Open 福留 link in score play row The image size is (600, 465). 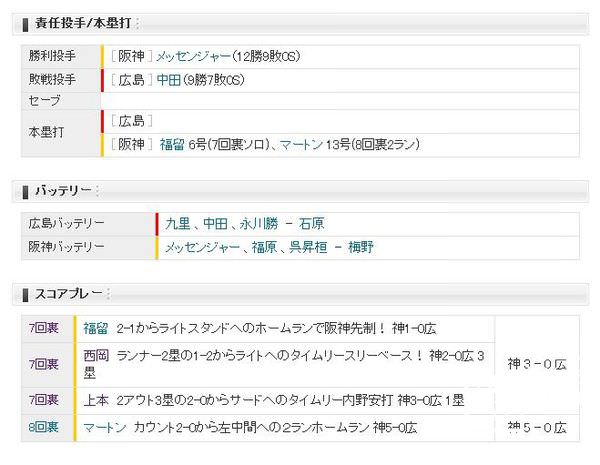96,329
